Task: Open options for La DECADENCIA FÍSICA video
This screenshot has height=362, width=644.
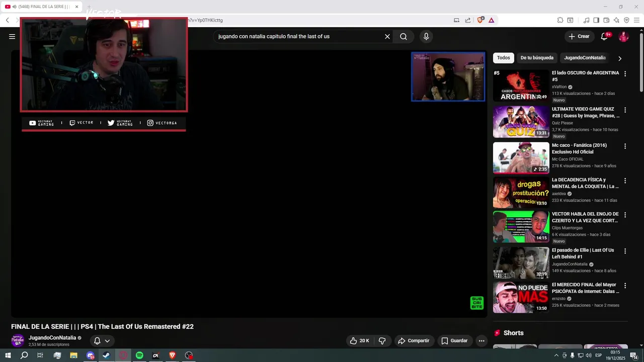Action: click(x=625, y=180)
